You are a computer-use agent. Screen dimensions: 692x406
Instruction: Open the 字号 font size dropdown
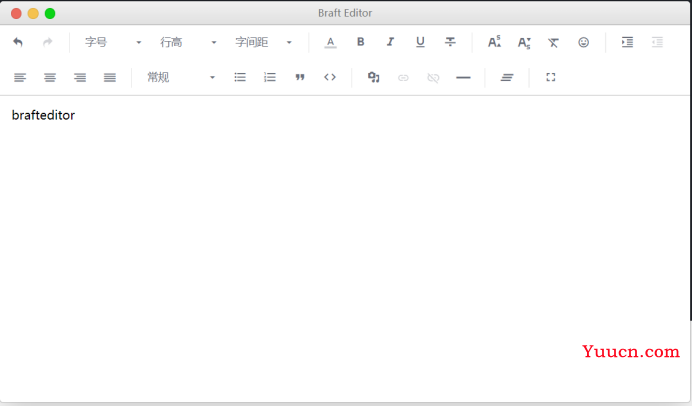pos(113,42)
